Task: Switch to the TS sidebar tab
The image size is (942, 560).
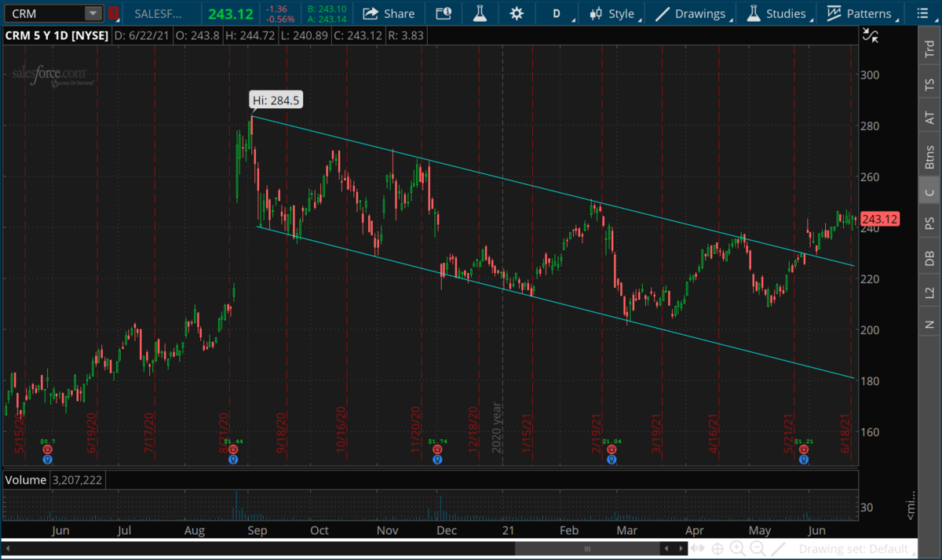Action: coord(930,83)
